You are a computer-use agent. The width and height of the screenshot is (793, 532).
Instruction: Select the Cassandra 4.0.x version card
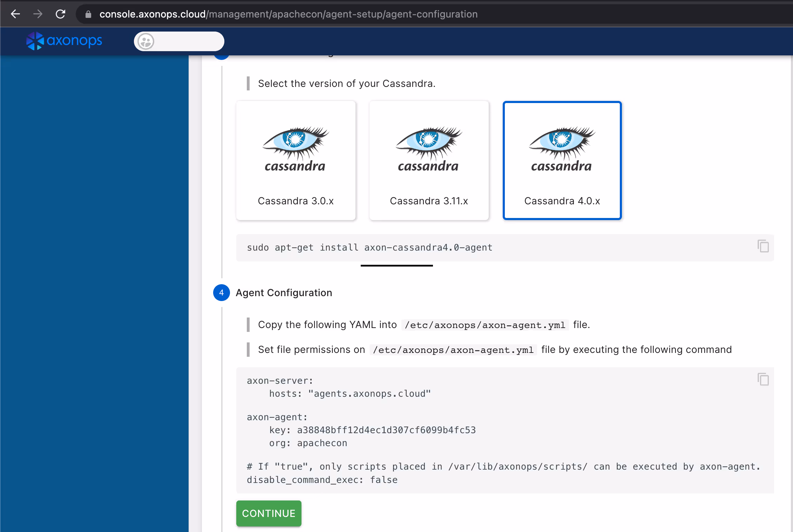click(x=562, y=161)
